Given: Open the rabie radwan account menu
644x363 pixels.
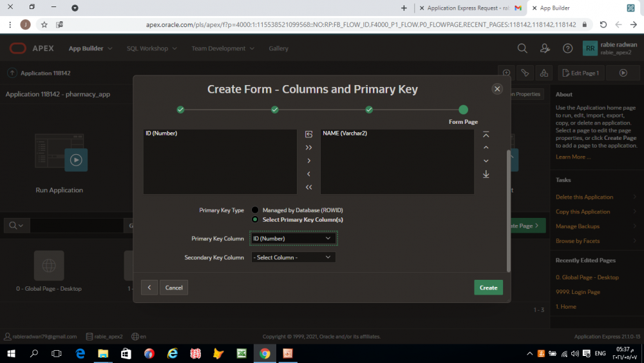Looking at the screenshot, I should [610, 48].
